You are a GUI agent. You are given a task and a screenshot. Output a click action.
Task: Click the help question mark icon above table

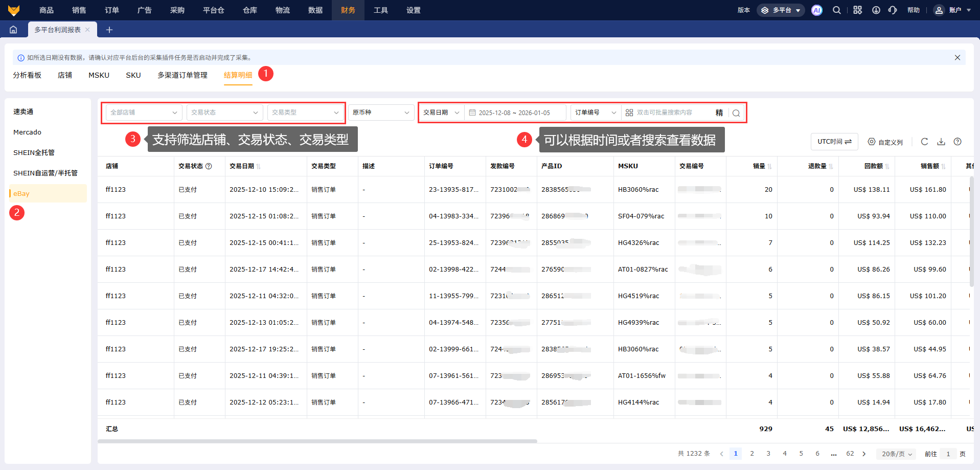coord(958,142)
